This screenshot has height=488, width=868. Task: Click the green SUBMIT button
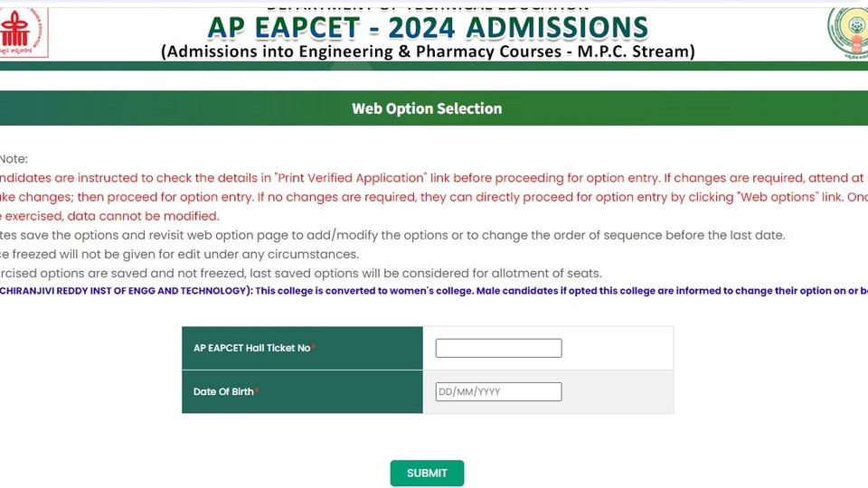(427, 473)
